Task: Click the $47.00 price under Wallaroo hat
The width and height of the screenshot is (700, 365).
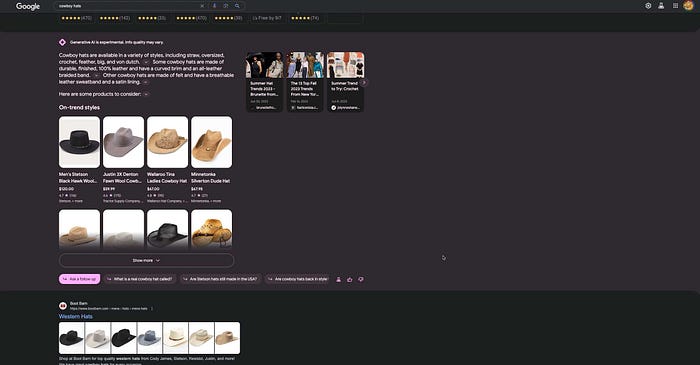Action: coord(153,189)
